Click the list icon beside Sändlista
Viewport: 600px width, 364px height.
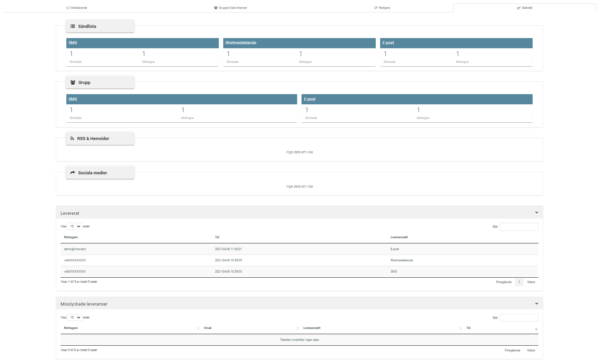pos(72,26)
